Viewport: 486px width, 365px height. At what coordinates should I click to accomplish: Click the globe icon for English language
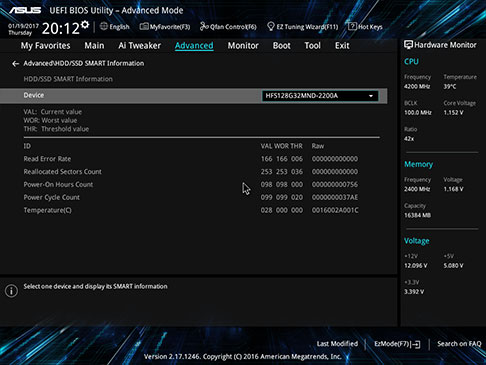104,26
